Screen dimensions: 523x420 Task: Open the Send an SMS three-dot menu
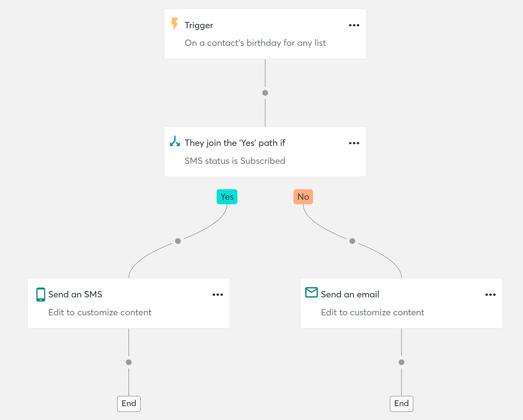218,294
